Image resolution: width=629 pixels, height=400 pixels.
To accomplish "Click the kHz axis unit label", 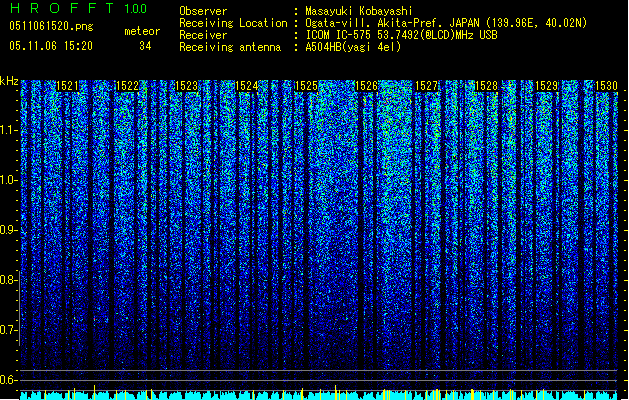I will pyautogui.click(x=9, y=81).
